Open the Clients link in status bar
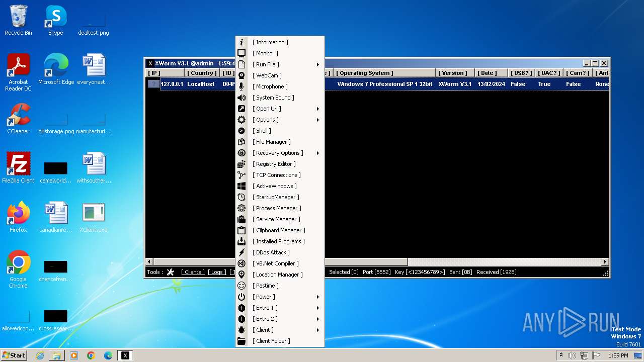This screenshot has width=644, height=362. click(x=193, y=272)
